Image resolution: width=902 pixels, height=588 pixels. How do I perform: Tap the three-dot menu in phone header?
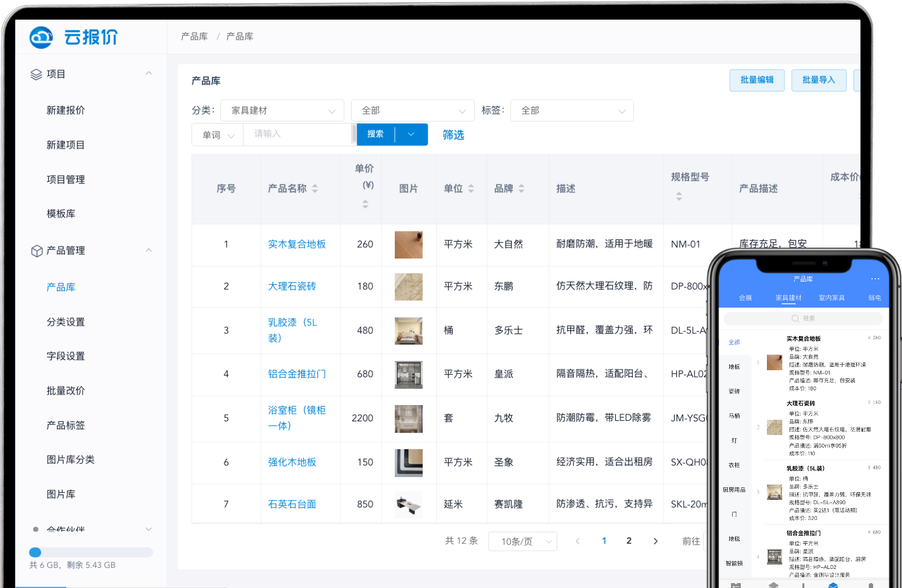875,279
